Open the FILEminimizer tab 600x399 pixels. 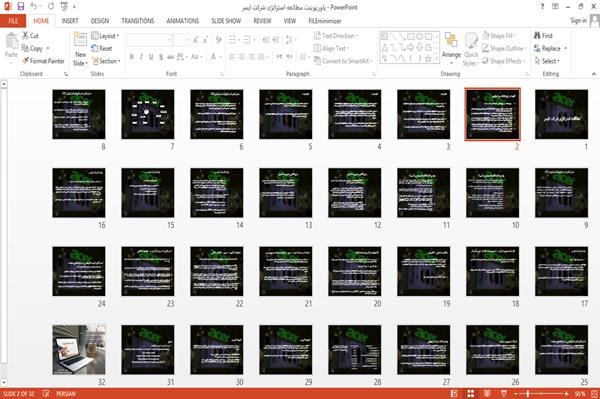tap(325, 21)
